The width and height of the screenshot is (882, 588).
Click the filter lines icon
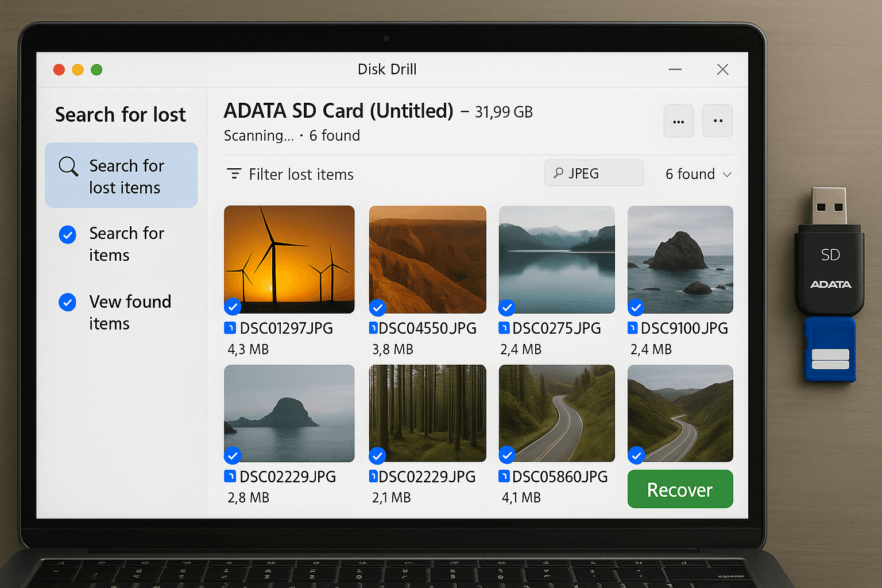pos(234,173)
